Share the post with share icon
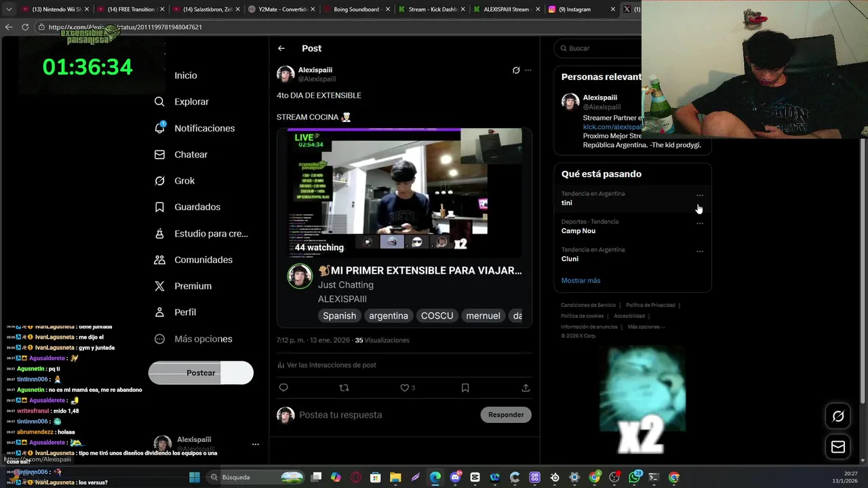 (x=526, y=388)
